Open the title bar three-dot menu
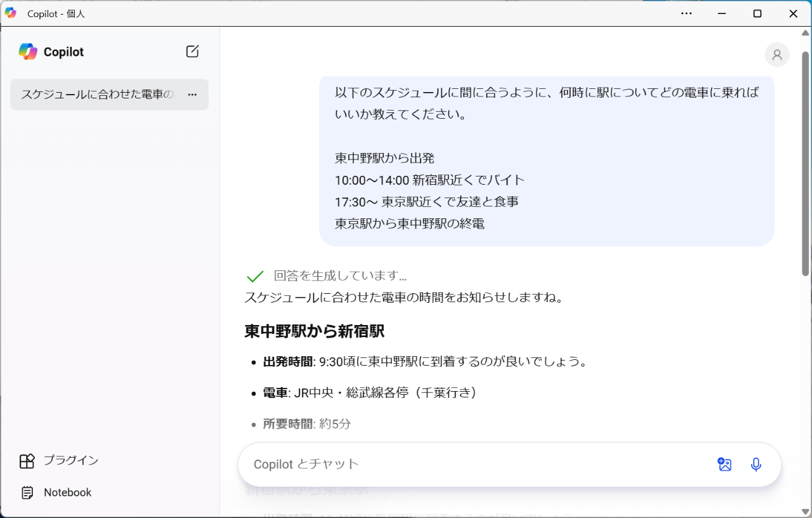 pos(686,13)
